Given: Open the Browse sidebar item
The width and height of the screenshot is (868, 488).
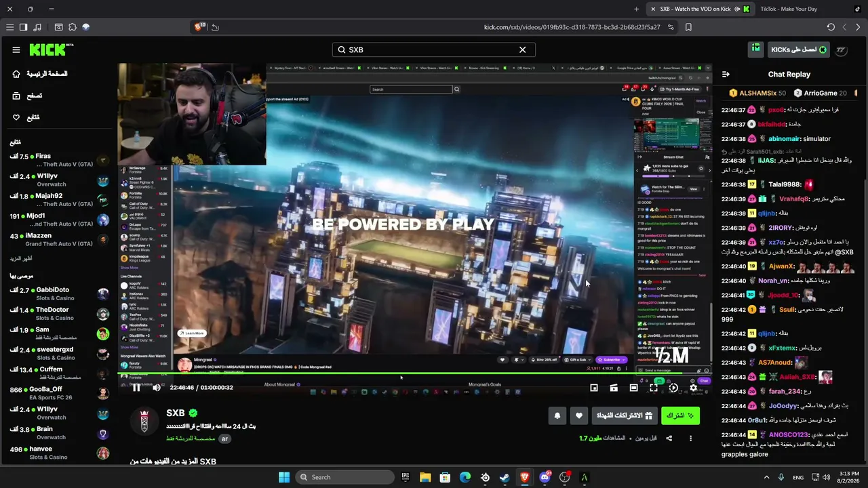Looking at the screenshot, I should click(27, 96).
